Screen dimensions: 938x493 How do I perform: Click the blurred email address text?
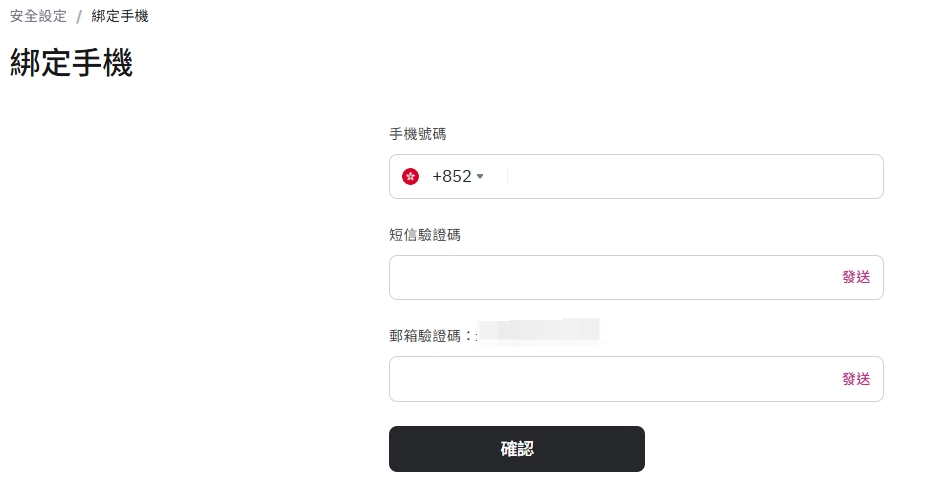click(540, 331)
